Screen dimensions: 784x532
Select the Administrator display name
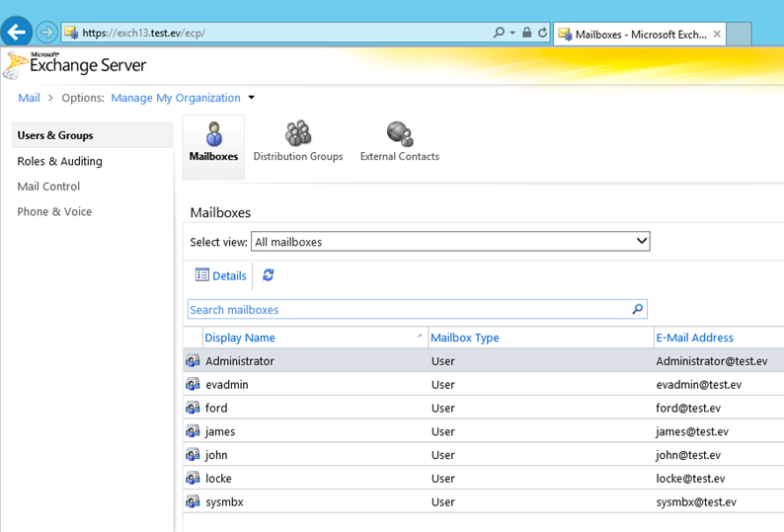coord(240,361)
